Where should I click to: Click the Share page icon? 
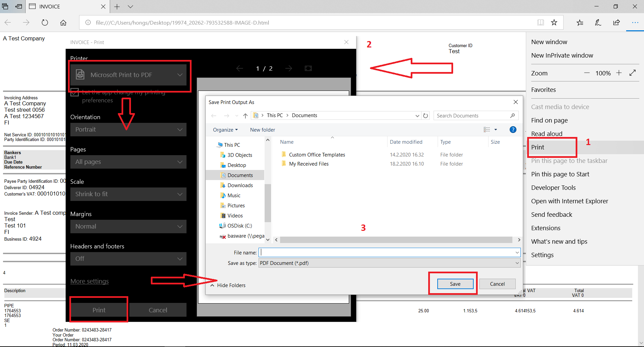(616, 23)
